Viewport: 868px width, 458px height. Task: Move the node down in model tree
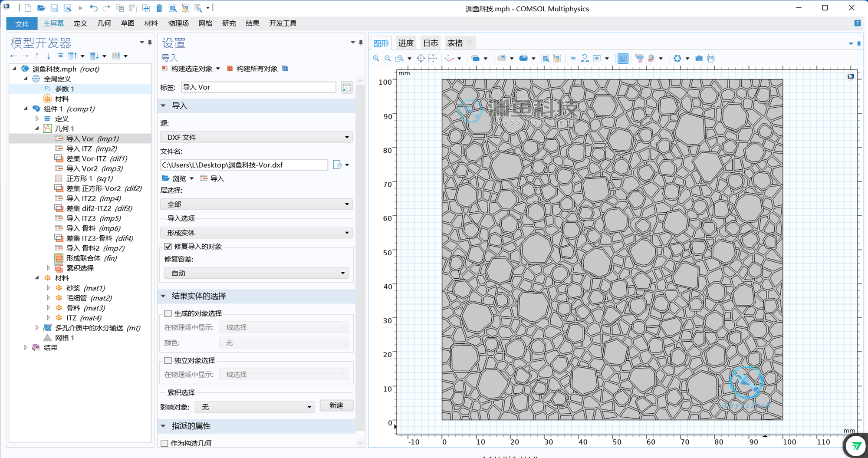(49, 56)
